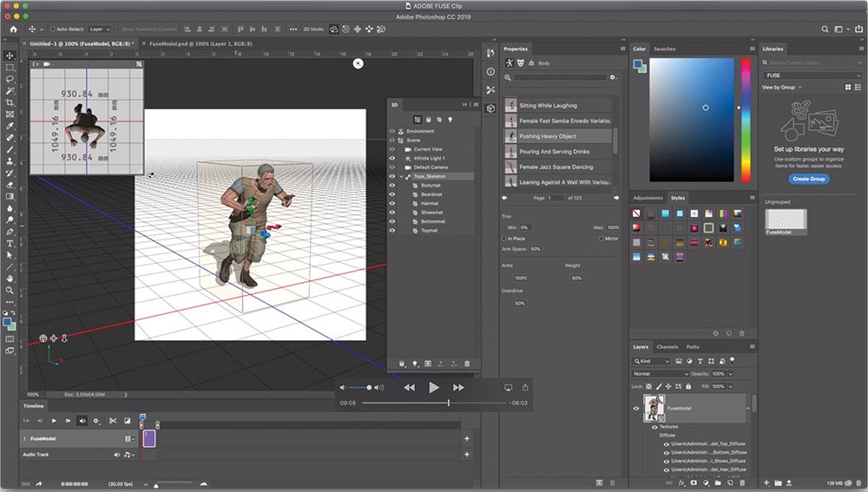Add a layer style with the fx icon
The height and width of the screenshot is (492, 868).
(681, 482)
